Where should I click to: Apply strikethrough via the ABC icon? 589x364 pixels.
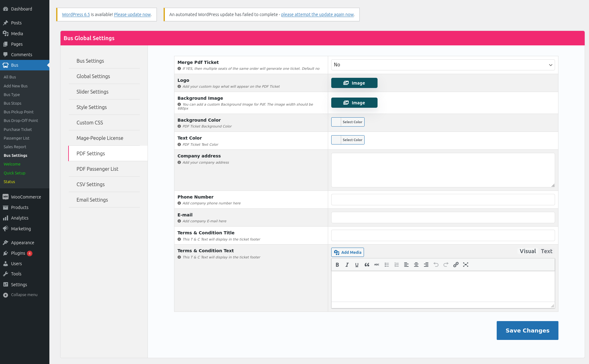point(377,265)
